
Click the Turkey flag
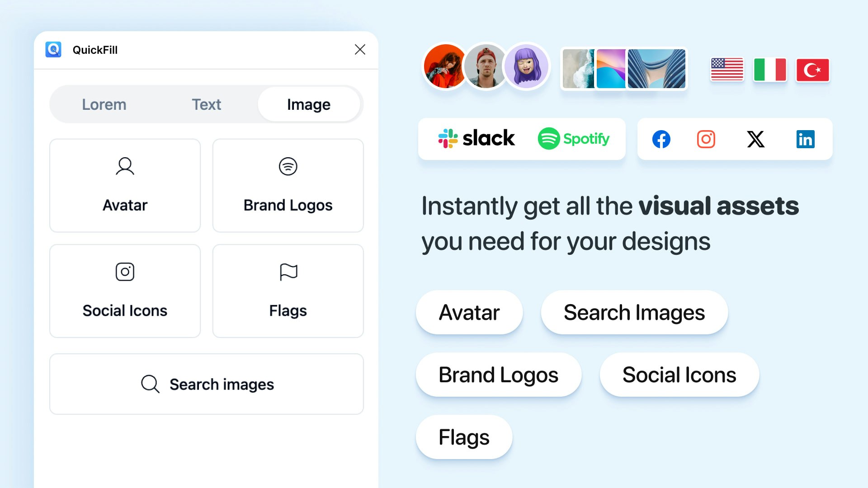812,70
